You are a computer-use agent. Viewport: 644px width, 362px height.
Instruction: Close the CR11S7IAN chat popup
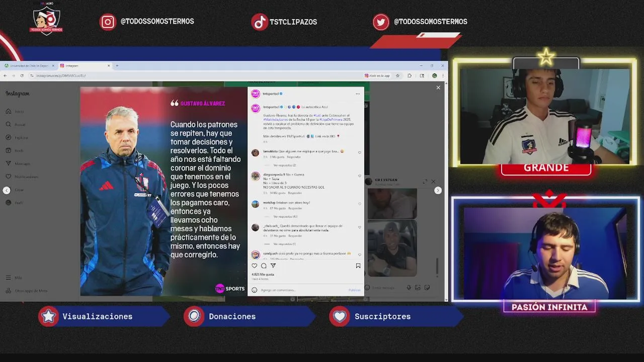pos(433,182)
